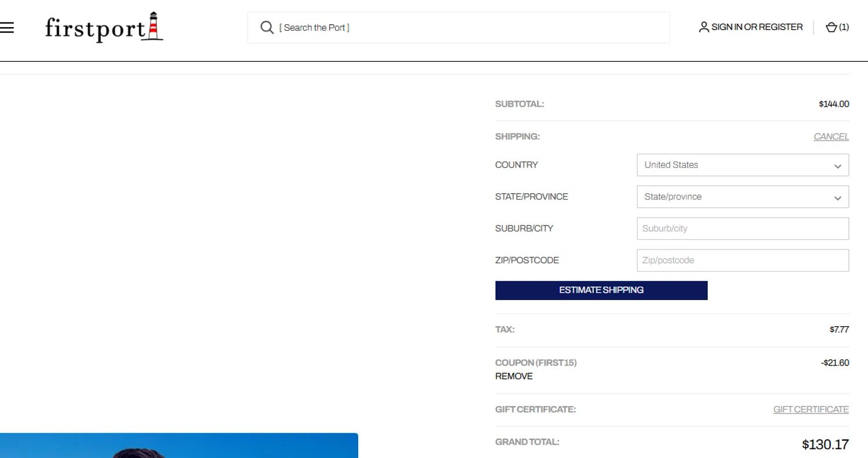Click into the Zip/postcode field
868x458 pixels.
pyautogui.click(x=742, y=260)
